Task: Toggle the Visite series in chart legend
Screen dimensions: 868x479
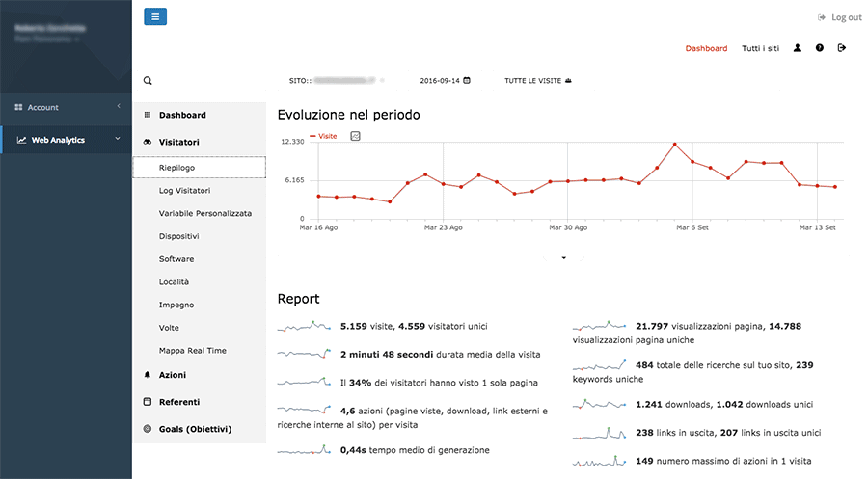Action: click(323, 136)
